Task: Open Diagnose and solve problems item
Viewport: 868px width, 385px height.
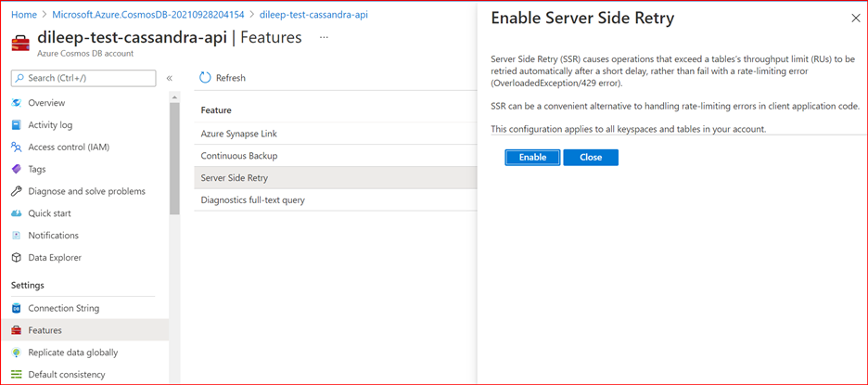Action: point(87,192)
